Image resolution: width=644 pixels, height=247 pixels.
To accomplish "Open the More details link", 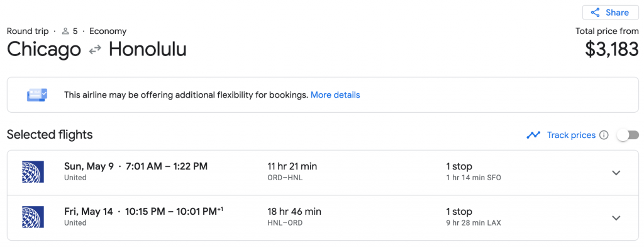I will point(335,95).
